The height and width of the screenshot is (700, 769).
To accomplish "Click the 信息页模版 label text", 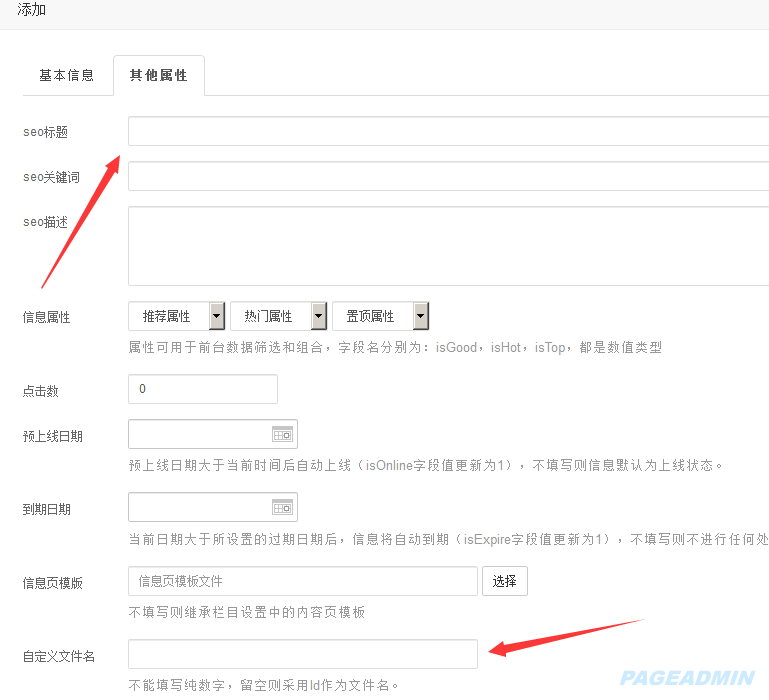I will point(53,582).
